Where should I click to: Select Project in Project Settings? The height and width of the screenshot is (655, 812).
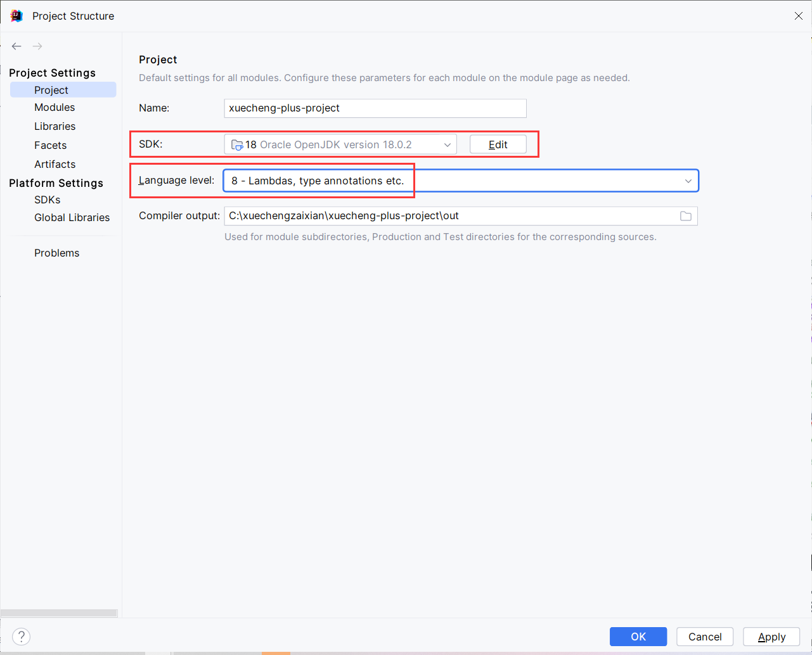tap(63, 90)
